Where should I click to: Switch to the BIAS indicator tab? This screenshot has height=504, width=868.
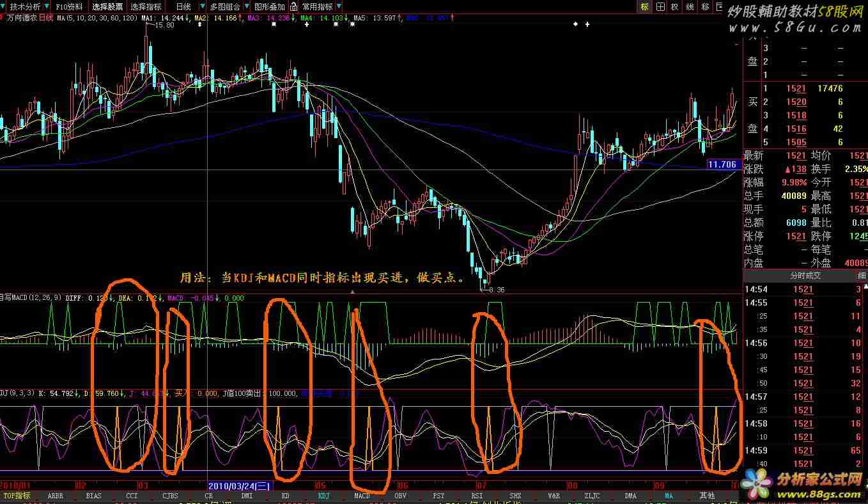point(94,496)
